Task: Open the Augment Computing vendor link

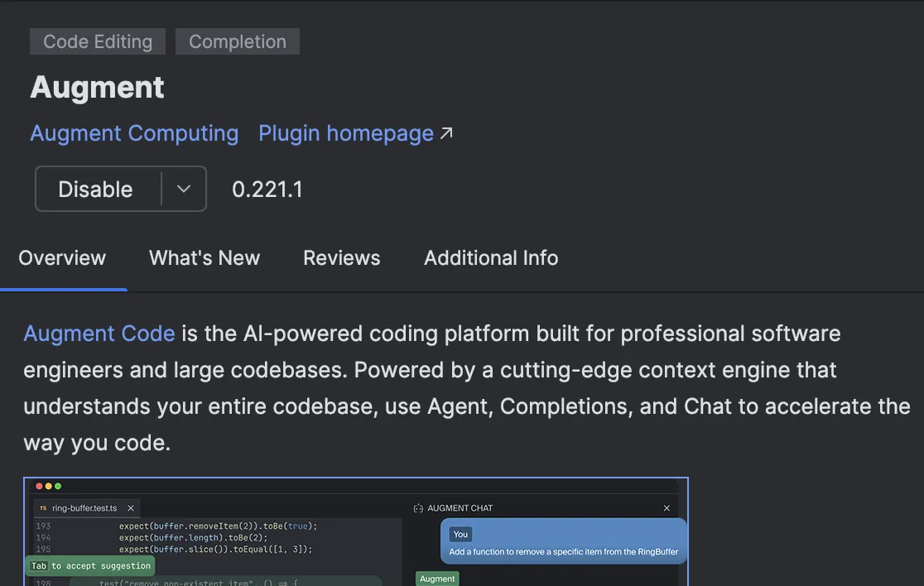Action: (x=134, y=133)
